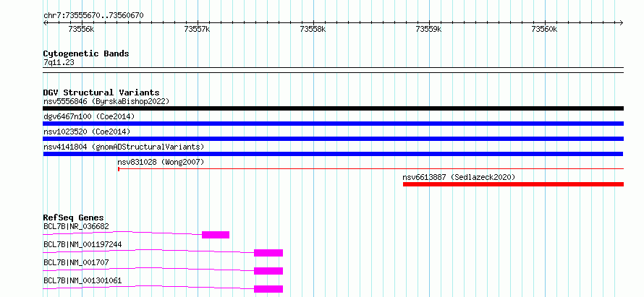Select the blue dgv6467n100 variant bar
This screenshot has height=297, width=644.
point(333,124)
